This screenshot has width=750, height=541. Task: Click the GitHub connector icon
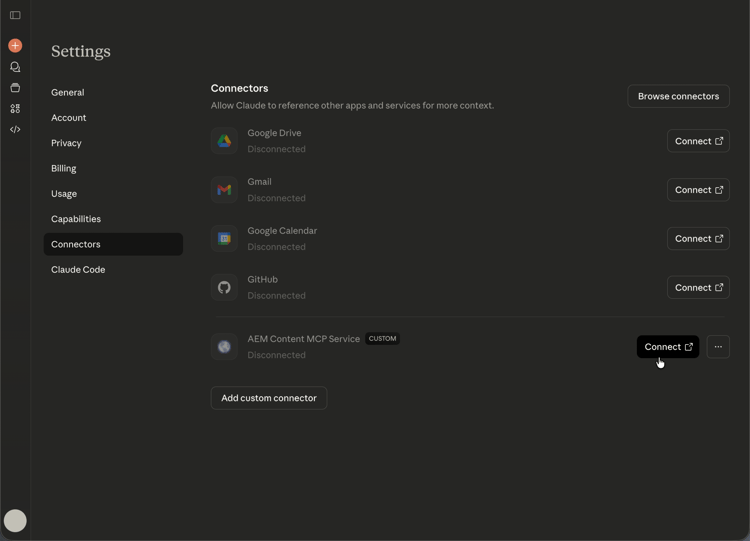click(224, 287)
